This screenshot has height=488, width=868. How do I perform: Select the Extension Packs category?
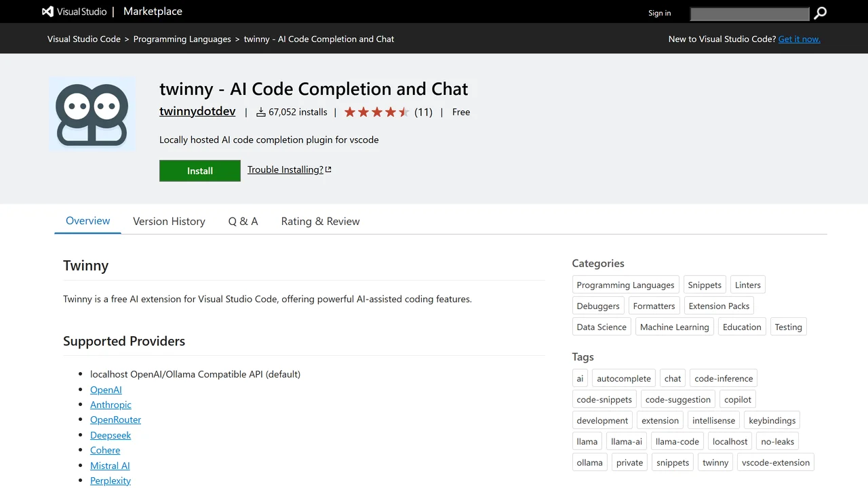click(719, 306)
